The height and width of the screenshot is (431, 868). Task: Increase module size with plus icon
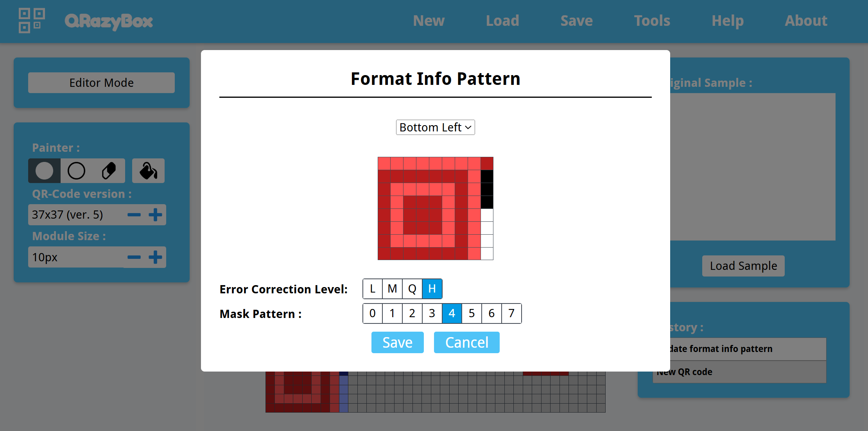(x=155, y=257)
